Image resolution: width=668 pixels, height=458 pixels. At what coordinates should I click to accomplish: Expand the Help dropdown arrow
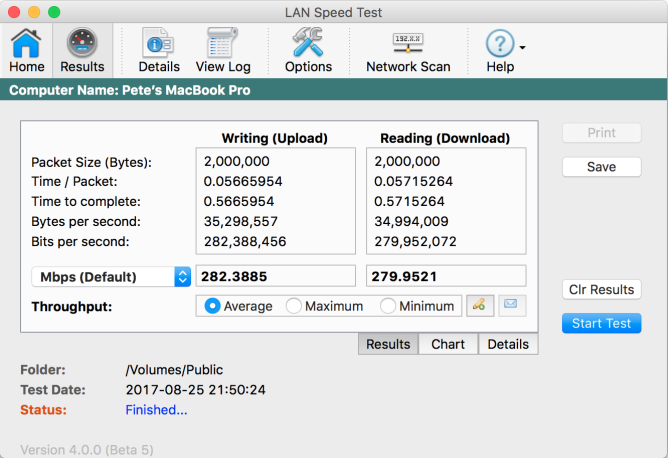[x=522, y=47]
